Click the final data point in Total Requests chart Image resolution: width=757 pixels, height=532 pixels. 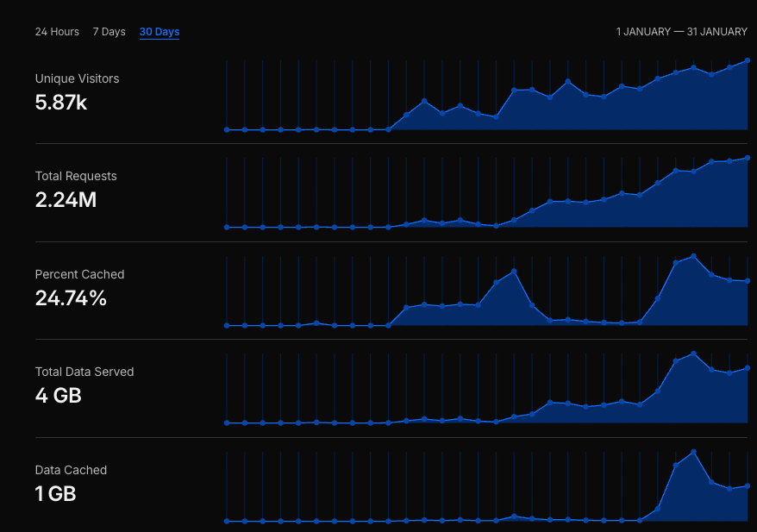coord(747,158)
